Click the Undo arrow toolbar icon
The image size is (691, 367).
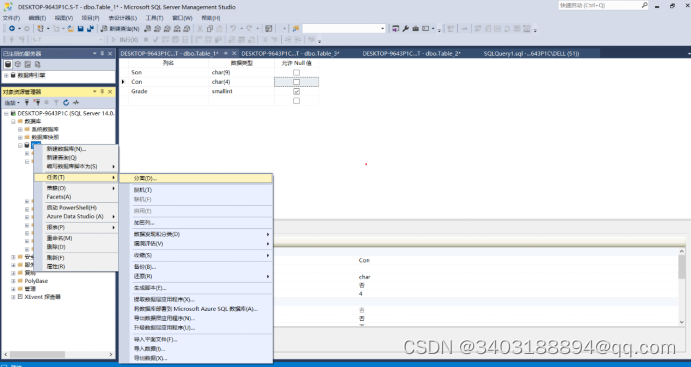pos(233,29)
